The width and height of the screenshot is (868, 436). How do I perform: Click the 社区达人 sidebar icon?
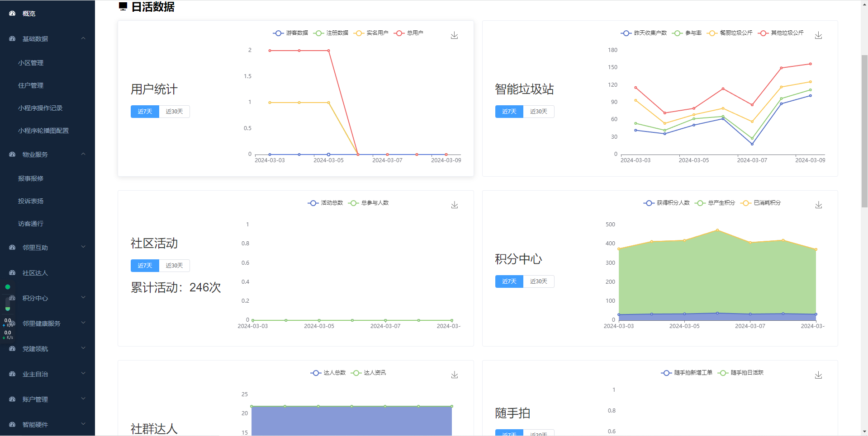pos(12,273)
